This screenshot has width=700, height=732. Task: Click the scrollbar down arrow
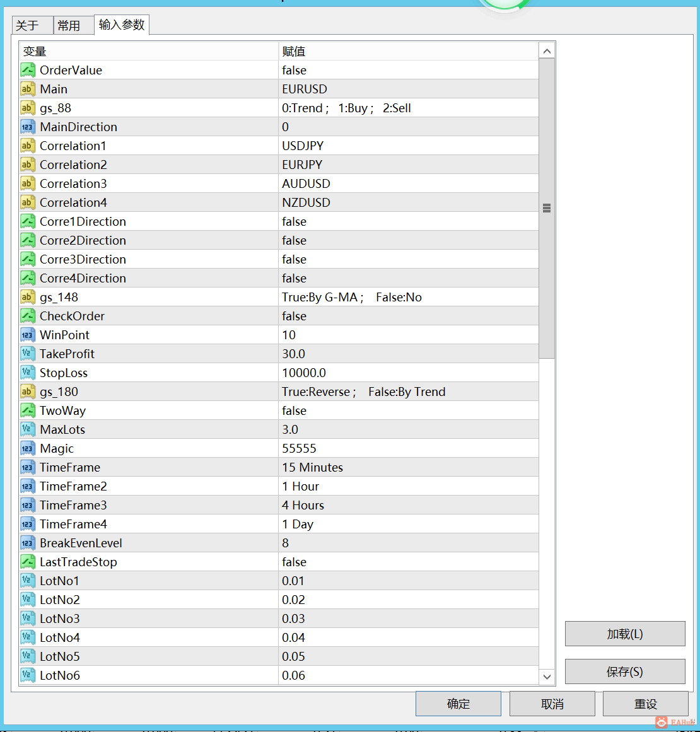tap(547, 677)
